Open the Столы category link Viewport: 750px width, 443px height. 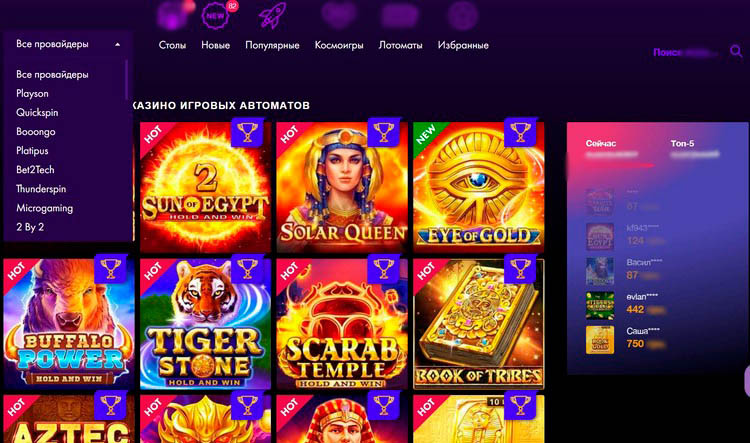point(172,45)
